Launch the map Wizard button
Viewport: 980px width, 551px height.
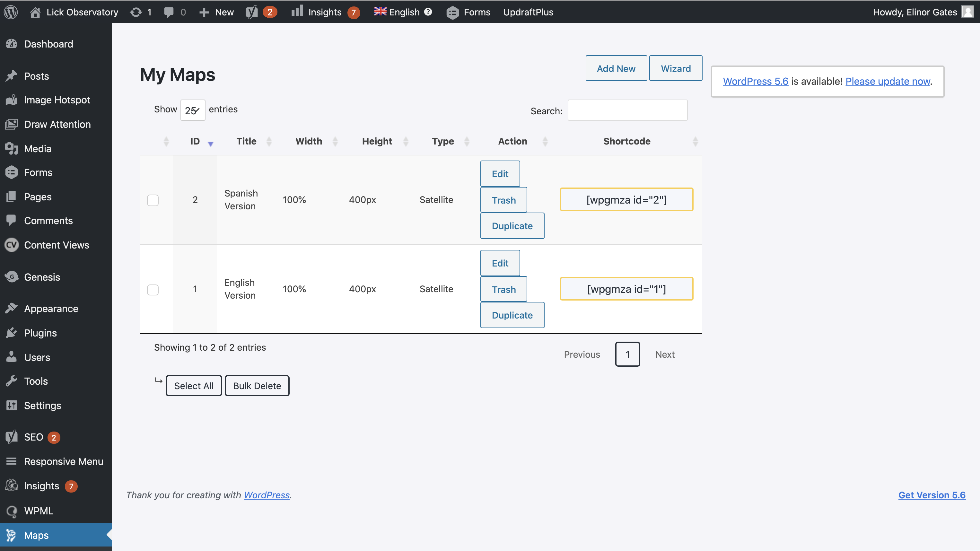[675, 68]
